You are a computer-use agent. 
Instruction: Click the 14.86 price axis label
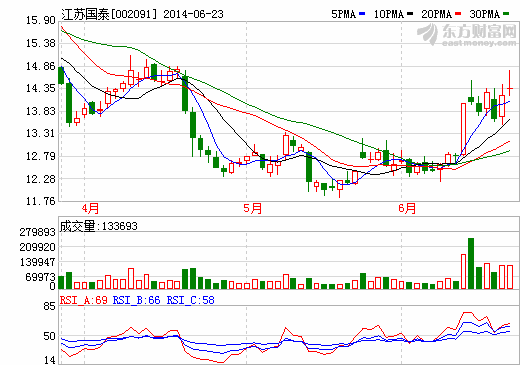click(x=41, y=66)
